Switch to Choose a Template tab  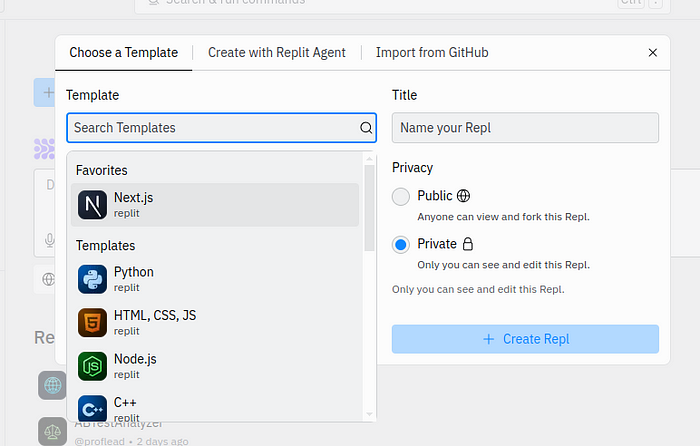tap(124, 53)
